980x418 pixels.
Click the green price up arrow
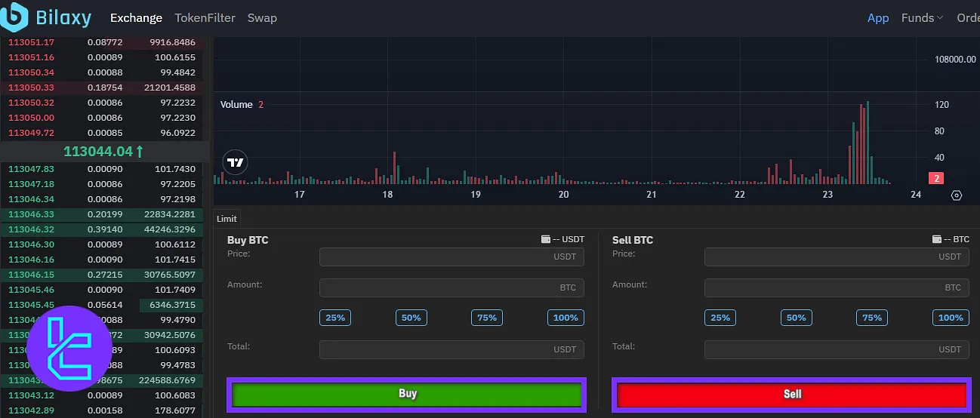[140, 152]
